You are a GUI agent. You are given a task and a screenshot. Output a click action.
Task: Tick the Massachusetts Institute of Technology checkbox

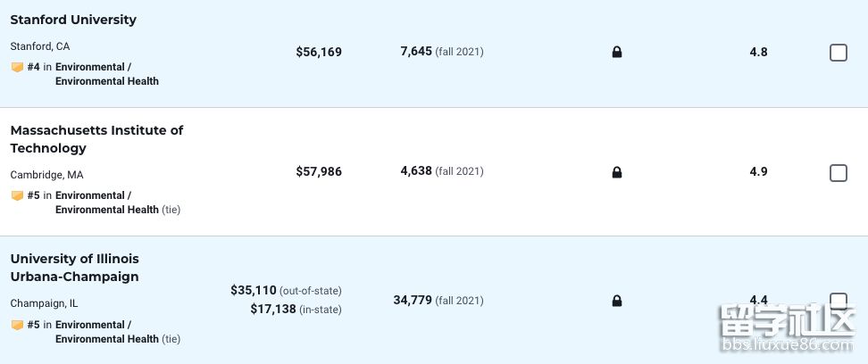[x=839, y=172]
